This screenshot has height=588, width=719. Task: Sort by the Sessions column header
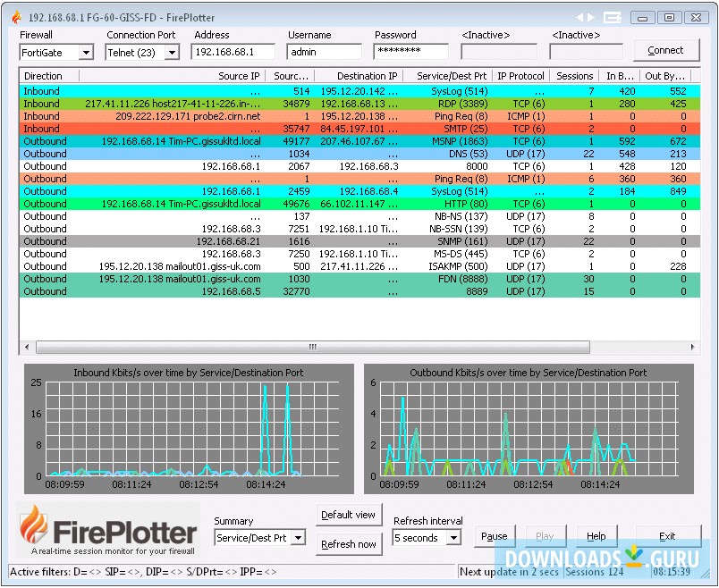point(574,76)
